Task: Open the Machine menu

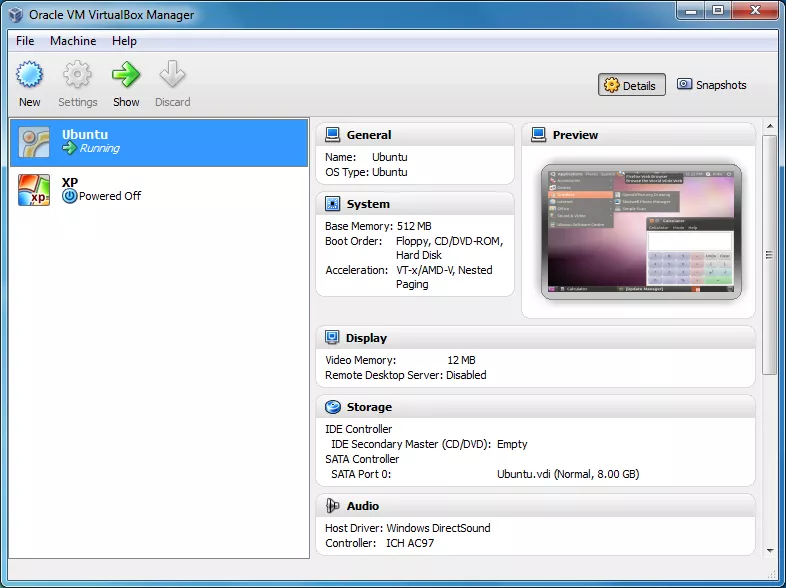Action: pyautogui.click(x=73, y=41)
